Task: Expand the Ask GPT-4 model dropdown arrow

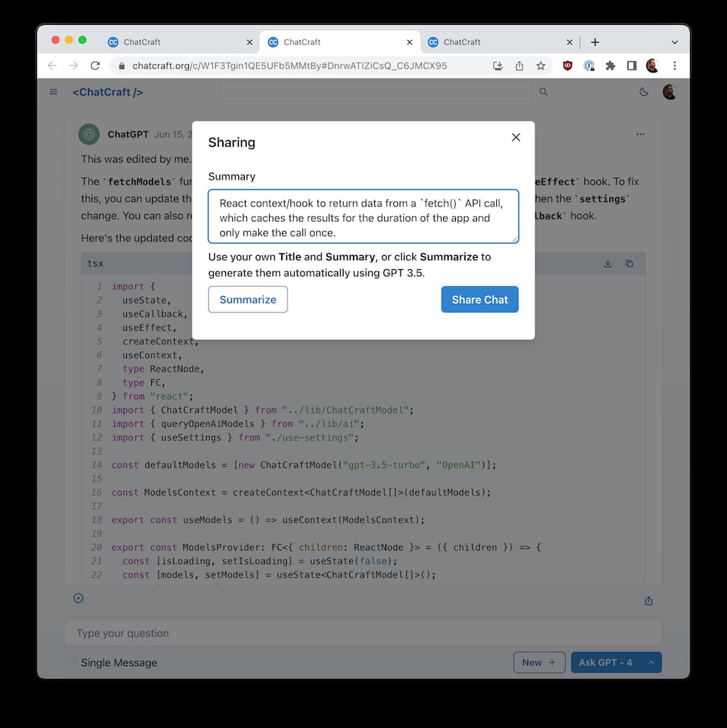Action: click(651, 663)
